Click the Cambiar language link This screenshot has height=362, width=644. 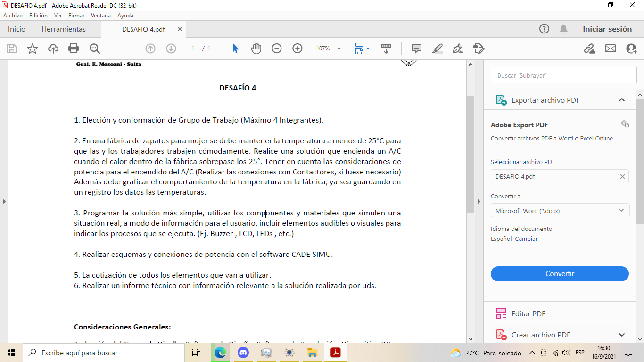pos(526,239)
